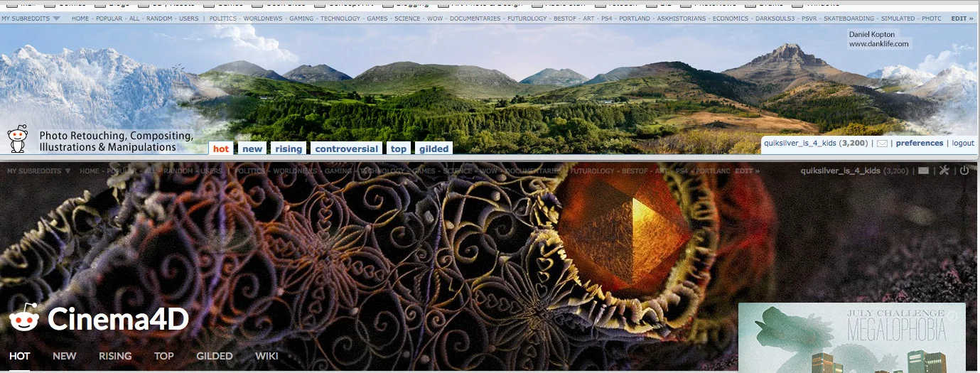Screen dimensions: 980x373
Task: Open quiksilver_is_4_kids profile in light header
Action: [799, 143]
